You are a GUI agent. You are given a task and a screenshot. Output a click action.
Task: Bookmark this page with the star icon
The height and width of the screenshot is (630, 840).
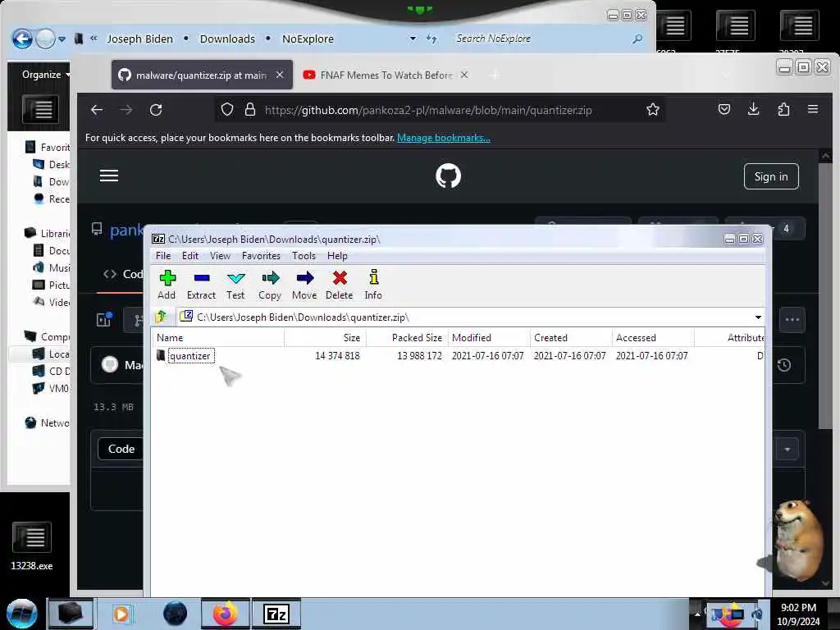click(652, 110)
